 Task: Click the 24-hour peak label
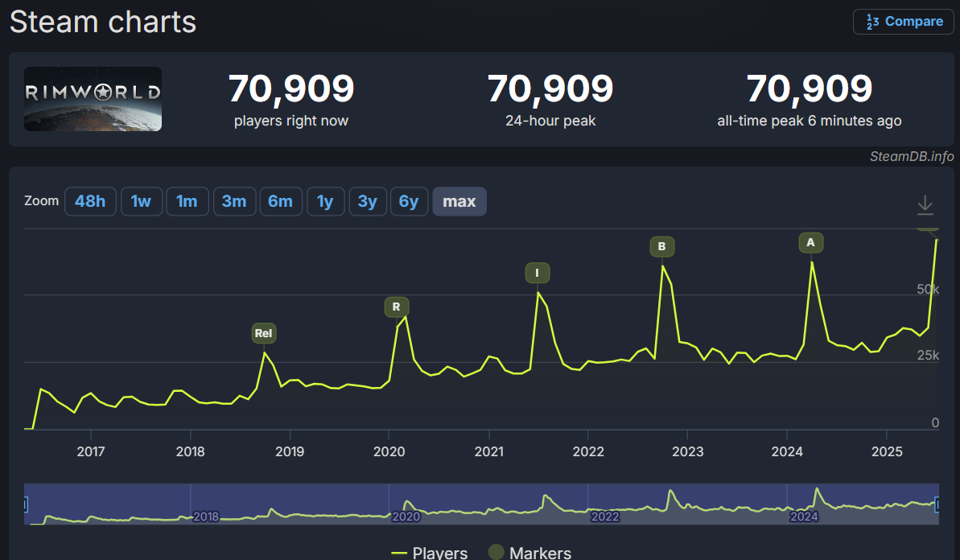[x=550, y=121]
